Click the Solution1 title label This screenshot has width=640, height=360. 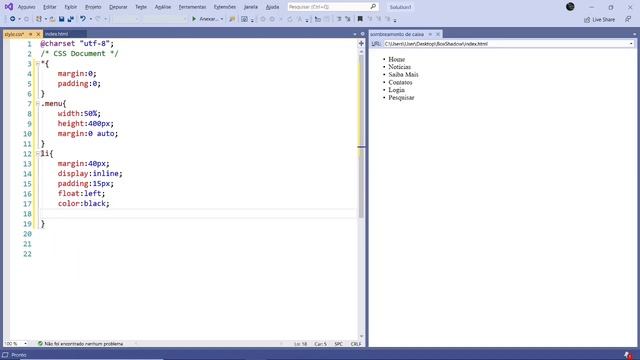[400, 7]
